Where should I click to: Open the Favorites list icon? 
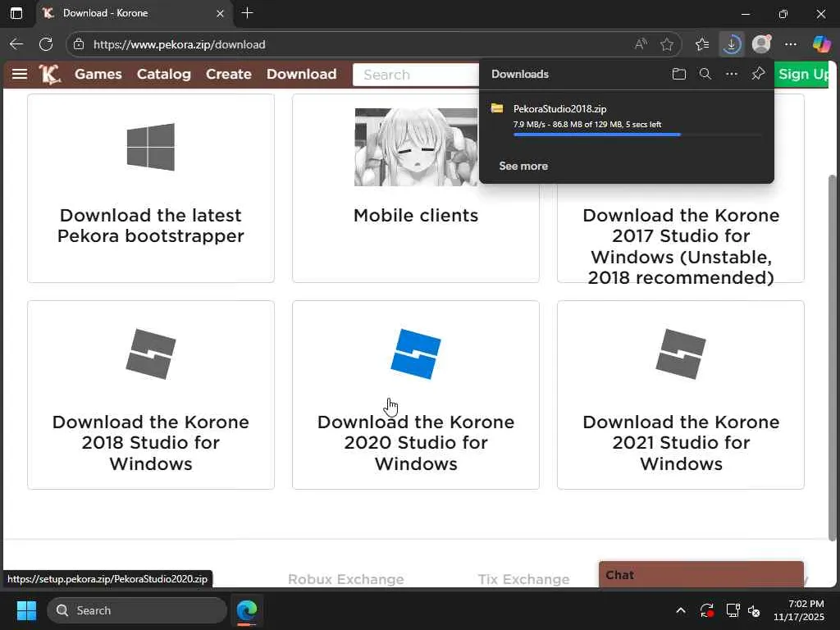[702, 44]
